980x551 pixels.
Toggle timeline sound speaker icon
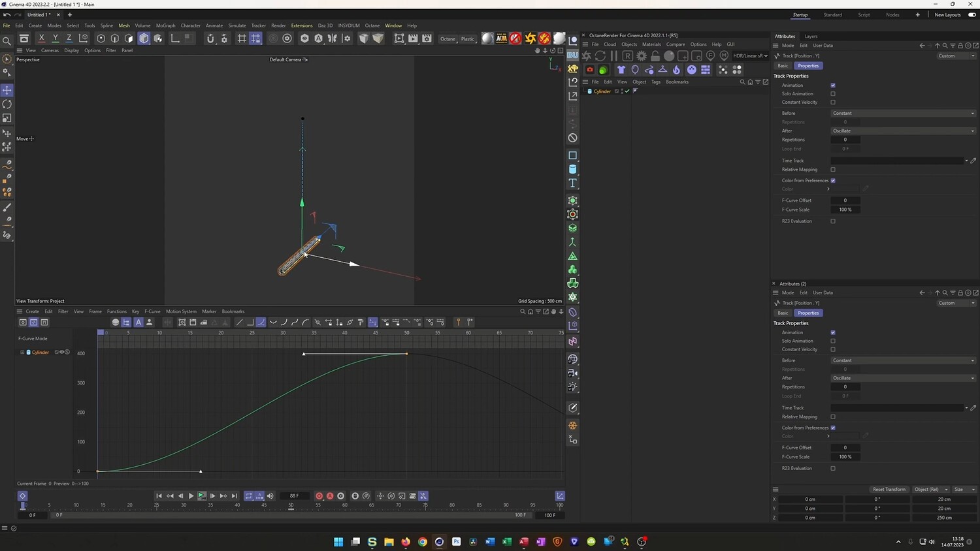[270, 496]
